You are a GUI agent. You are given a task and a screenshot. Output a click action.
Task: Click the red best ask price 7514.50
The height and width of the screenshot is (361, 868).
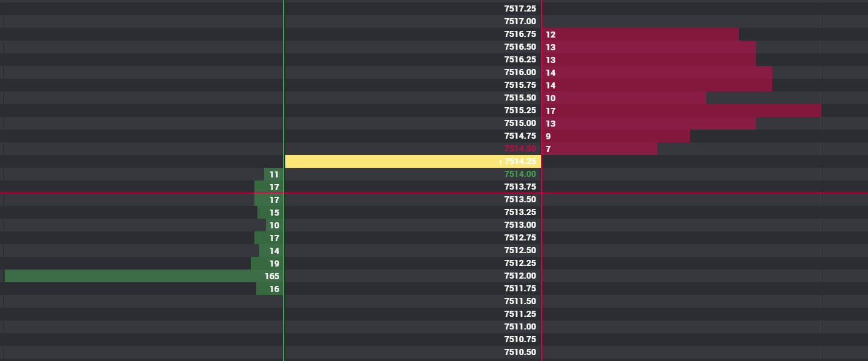520,148
